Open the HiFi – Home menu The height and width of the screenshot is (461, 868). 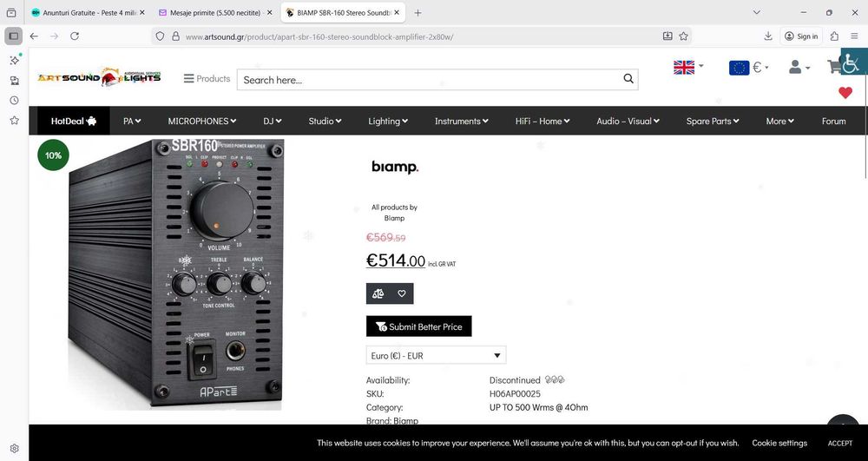click(x=542, y=121)
